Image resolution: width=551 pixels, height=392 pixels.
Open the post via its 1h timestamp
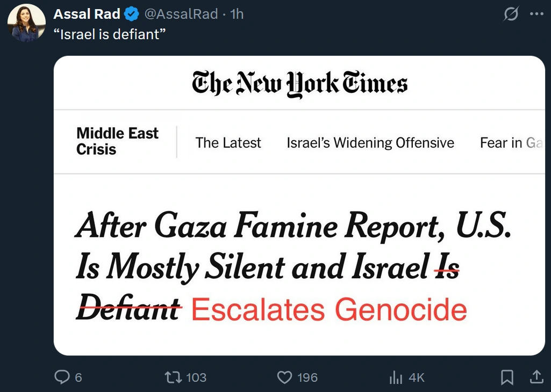[x=237, y=14]
